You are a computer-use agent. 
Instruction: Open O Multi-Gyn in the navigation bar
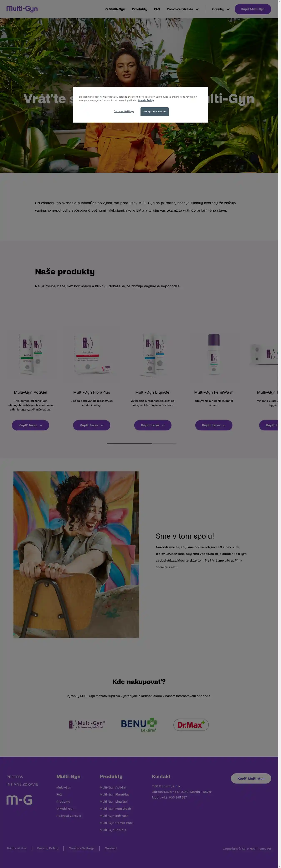(115, 9)
